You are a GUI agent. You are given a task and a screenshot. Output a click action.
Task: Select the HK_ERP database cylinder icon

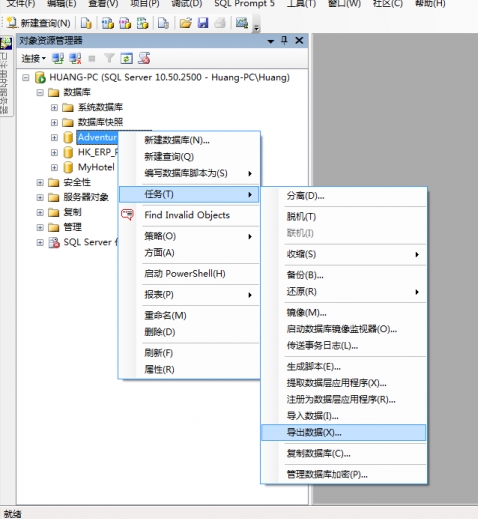click(68, 152)
